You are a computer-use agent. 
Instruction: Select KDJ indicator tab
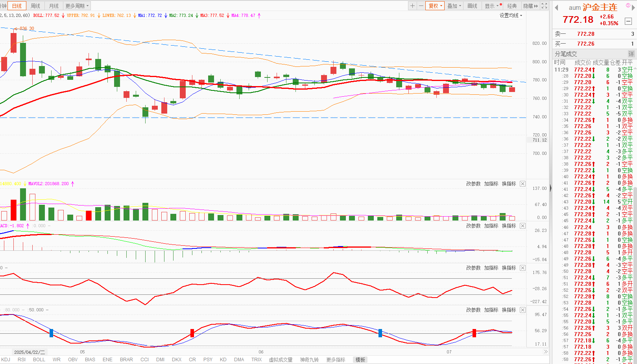(x=6, y=360)
